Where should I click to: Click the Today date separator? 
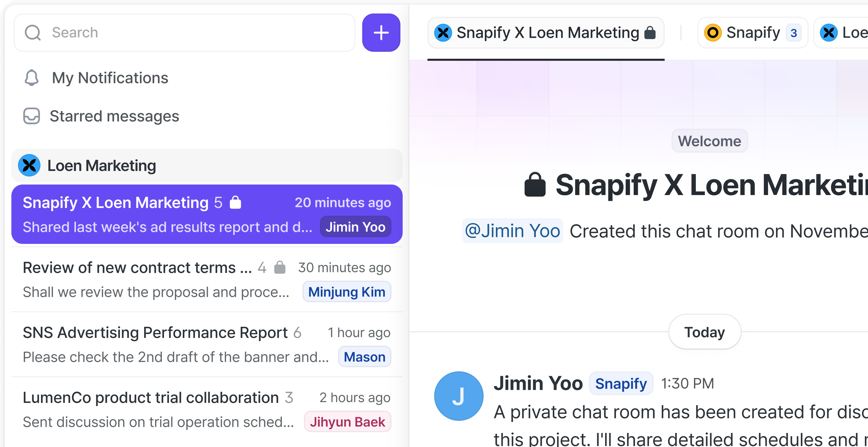click(x=705, y=332)
